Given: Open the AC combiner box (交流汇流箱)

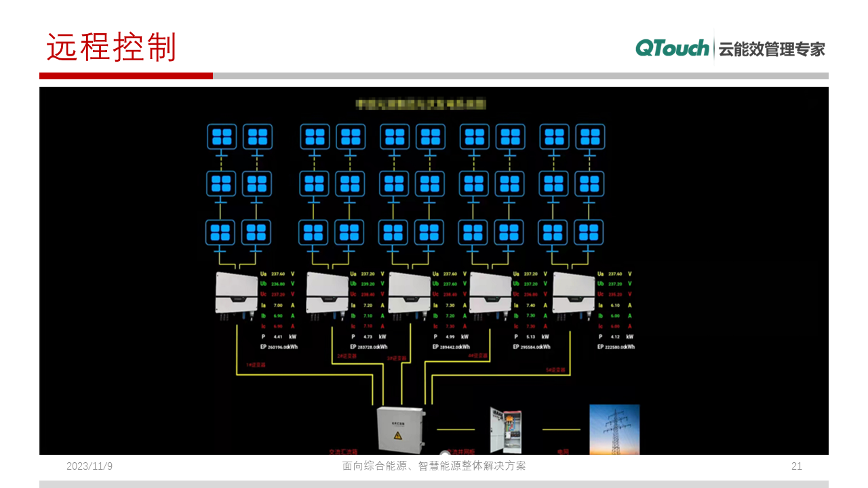Looking at the screenshot, I should pos(401,429).
